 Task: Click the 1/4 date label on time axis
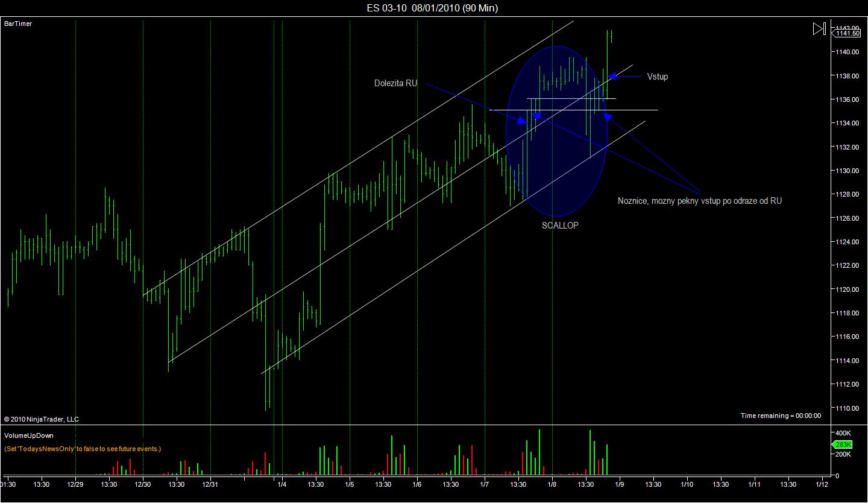click(x=281, y=484)
